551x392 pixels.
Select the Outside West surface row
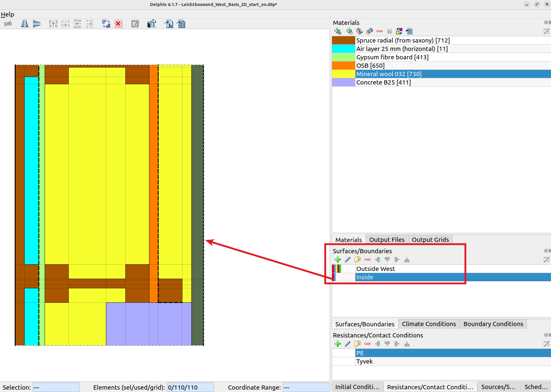coord(442,269)
